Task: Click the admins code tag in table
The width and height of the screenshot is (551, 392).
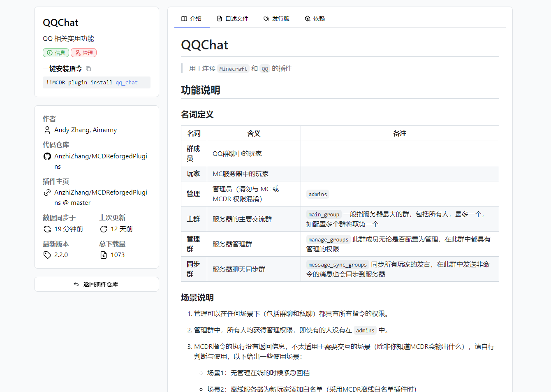Action: coord(318,194)
